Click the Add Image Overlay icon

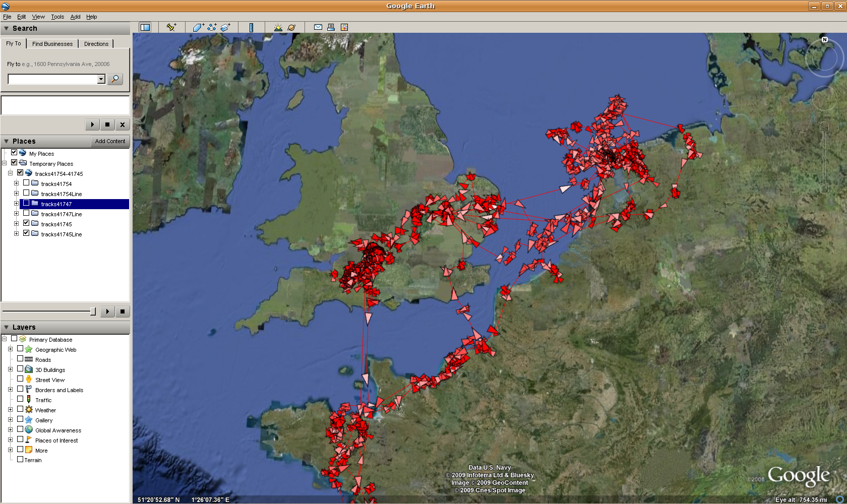[225, 27]
